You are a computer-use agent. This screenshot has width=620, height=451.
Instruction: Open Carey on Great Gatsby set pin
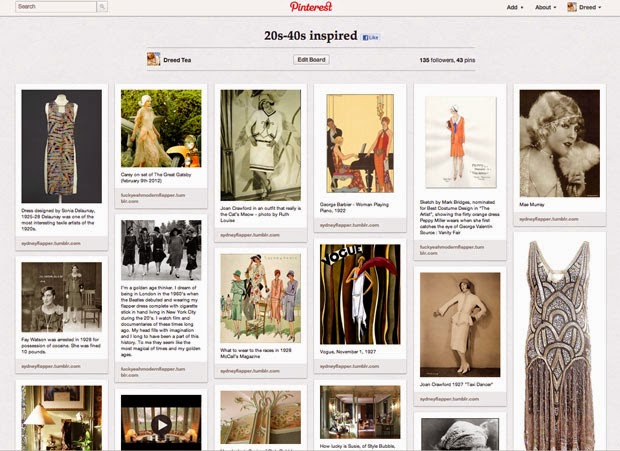coord(161,128)
